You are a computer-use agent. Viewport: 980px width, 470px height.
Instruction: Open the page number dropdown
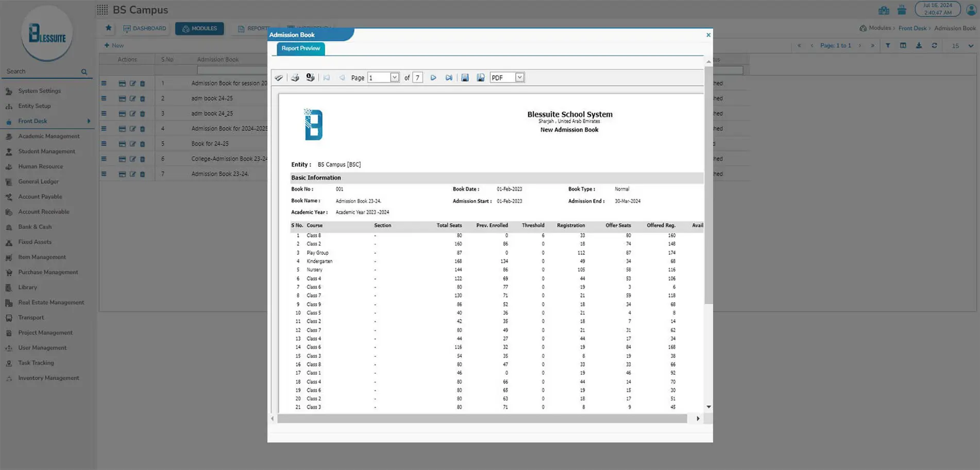click(394, 78)
